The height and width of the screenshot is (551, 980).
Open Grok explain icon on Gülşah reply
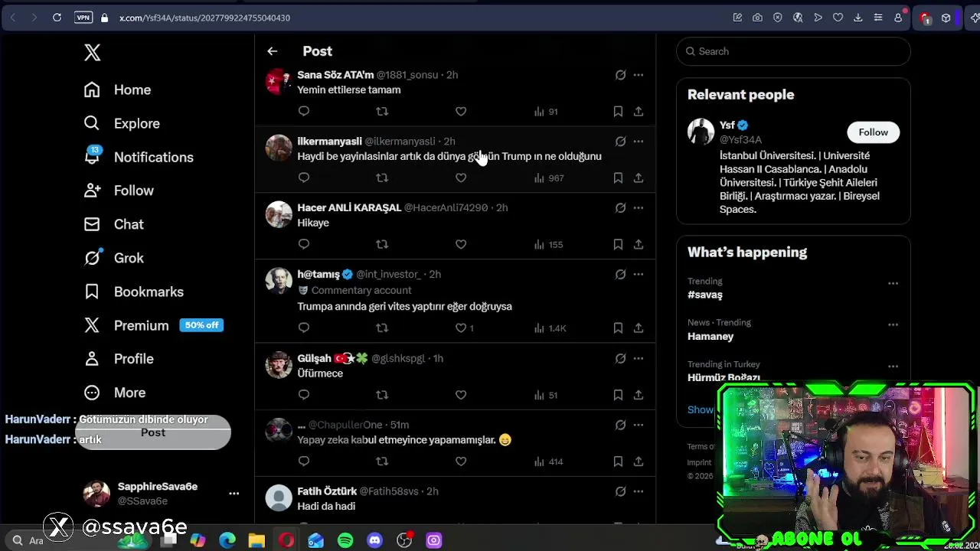pyautogui.click(x=620, y=359)
